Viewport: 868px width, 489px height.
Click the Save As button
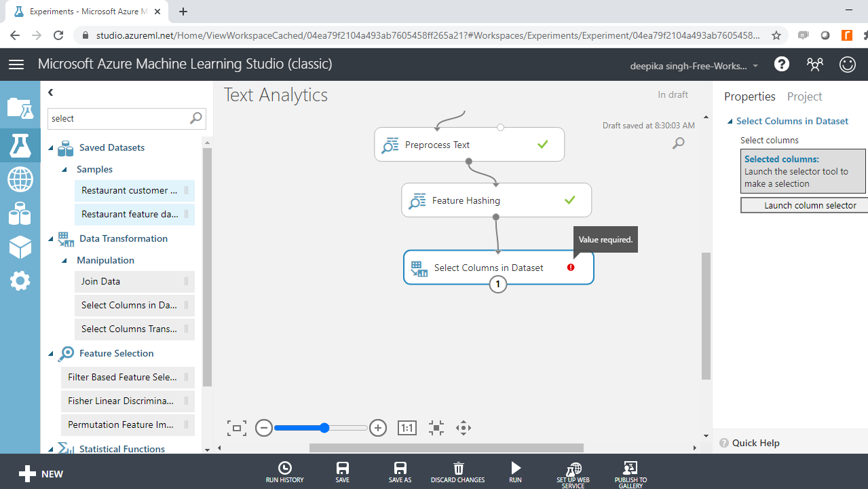tap(400, 473)
